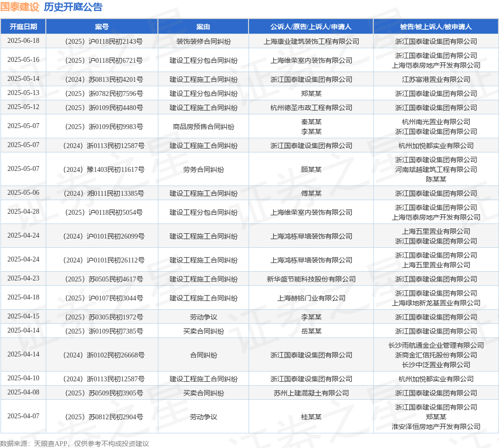This screenshot has width=499, height=448.
Task: Click plaintiff 桂某某
Action: pyautogui.click(x=311, y=417)
